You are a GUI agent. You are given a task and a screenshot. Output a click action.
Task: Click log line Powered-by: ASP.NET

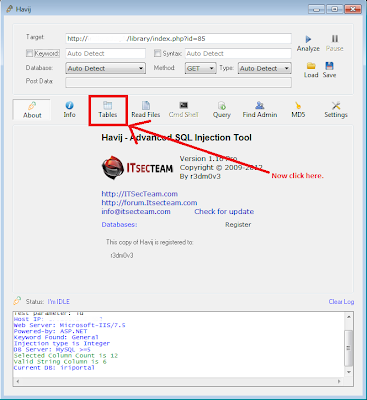tap(50, 331)
